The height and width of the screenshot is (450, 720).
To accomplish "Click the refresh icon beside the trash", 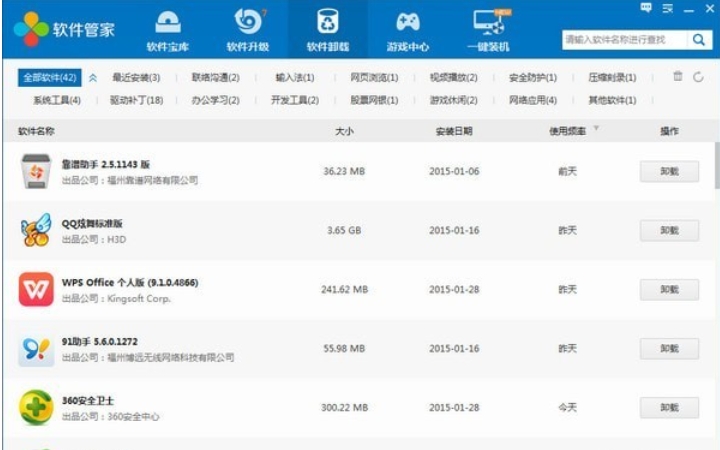I will [698, 77].
